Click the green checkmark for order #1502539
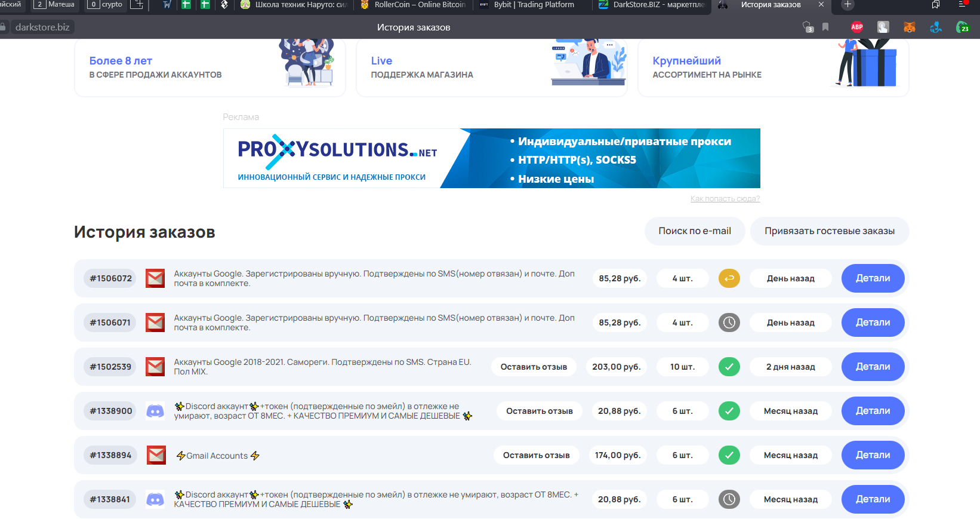Viewport: 980px width, 519px height. pyautogui.click(x=729, y=367)
